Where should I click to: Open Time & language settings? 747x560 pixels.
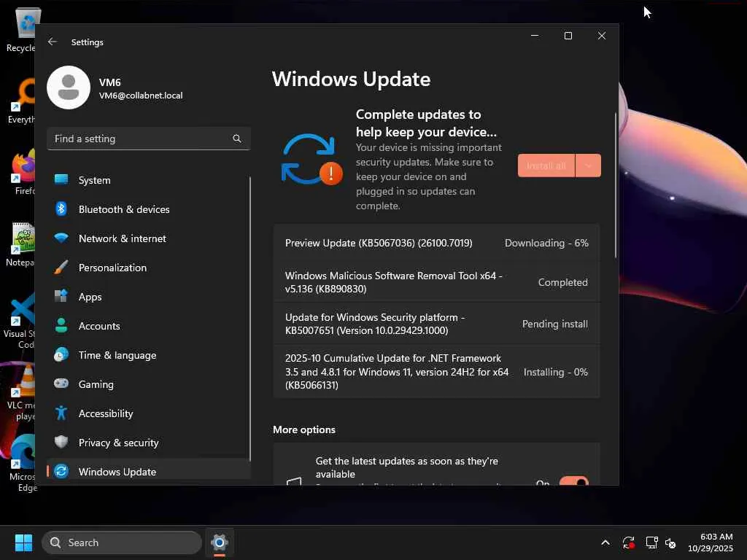pos(149,355)
